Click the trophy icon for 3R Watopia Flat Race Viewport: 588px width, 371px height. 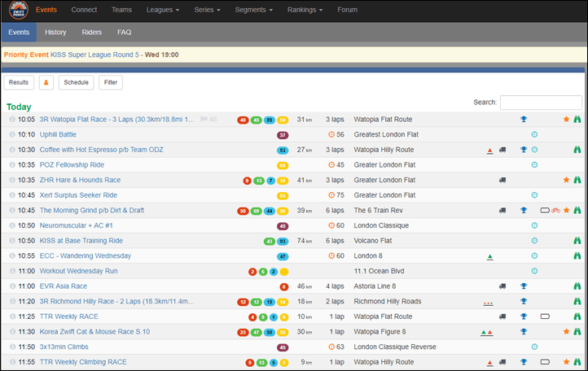[524, 119]
